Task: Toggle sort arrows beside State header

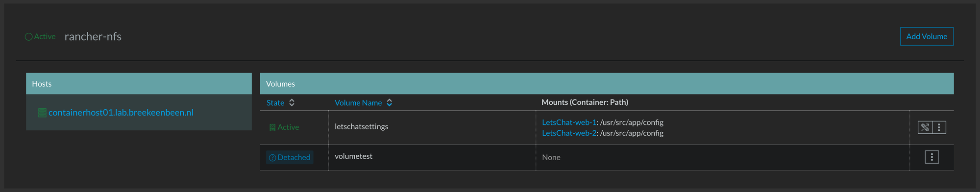Action: (292, 102)
